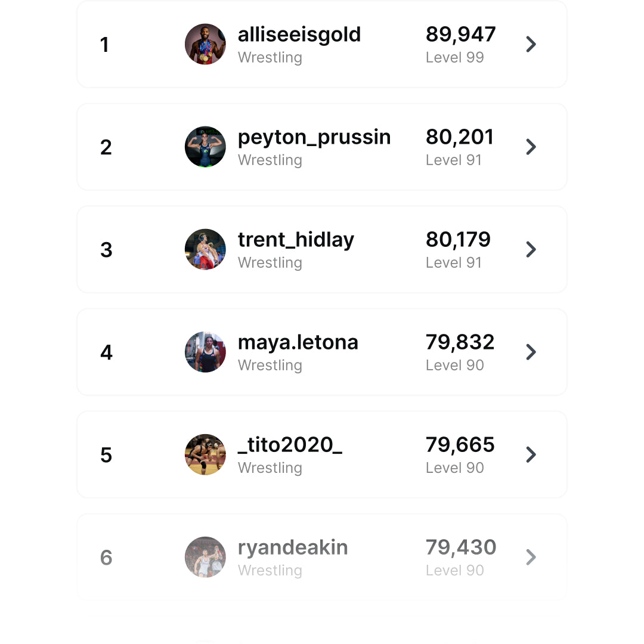644x644 pixels.
Task: Select the _tito2020_ username
Action: point(290,445)
